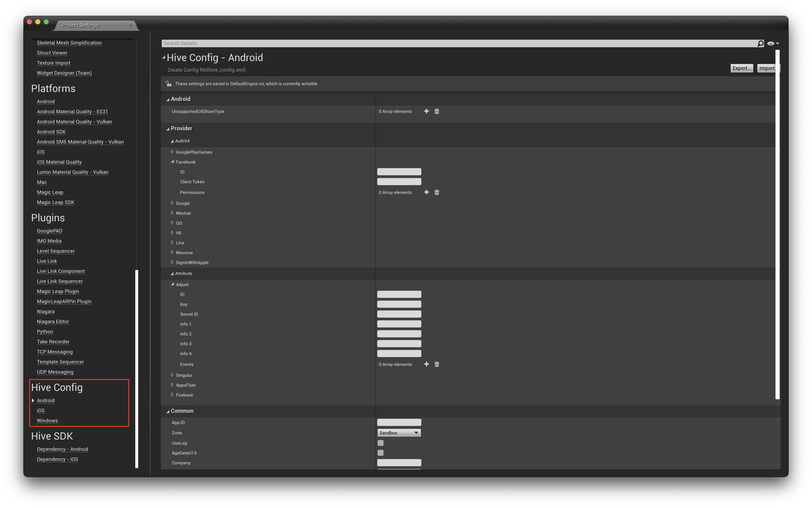This screenshot has height=508, width=812.
Task: Click the Facebook ID input field
Action: tap(399, 172)
